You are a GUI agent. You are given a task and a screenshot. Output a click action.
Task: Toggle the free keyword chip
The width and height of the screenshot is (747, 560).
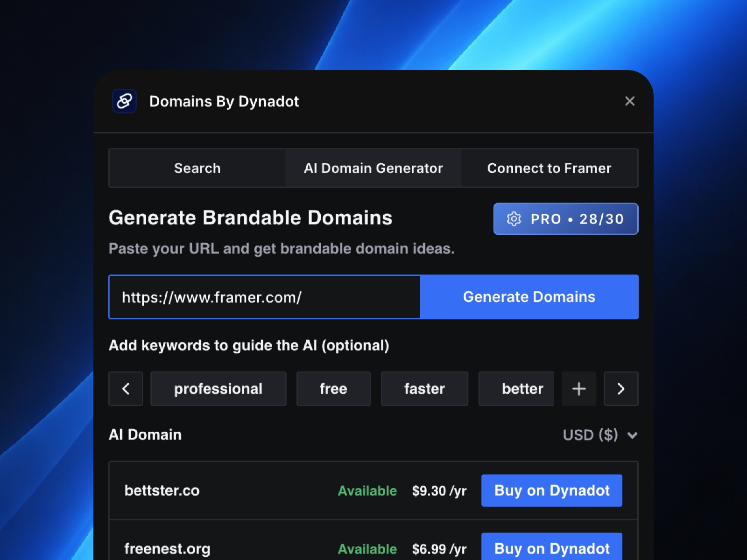pyautogui.click(x=333, y=389)
